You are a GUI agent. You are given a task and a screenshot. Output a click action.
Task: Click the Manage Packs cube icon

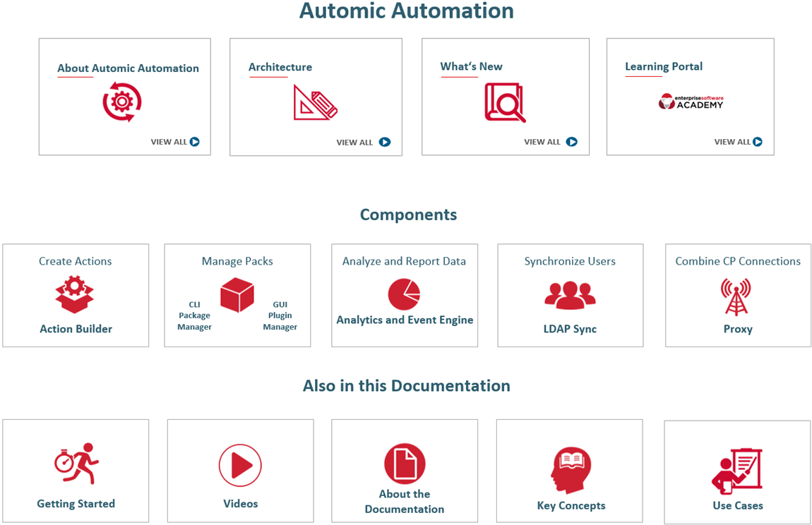pyautogui.click(x=237, y=295)
